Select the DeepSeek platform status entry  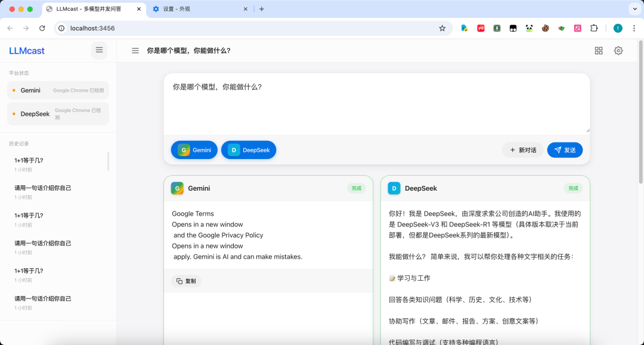[x=58, y=114]
